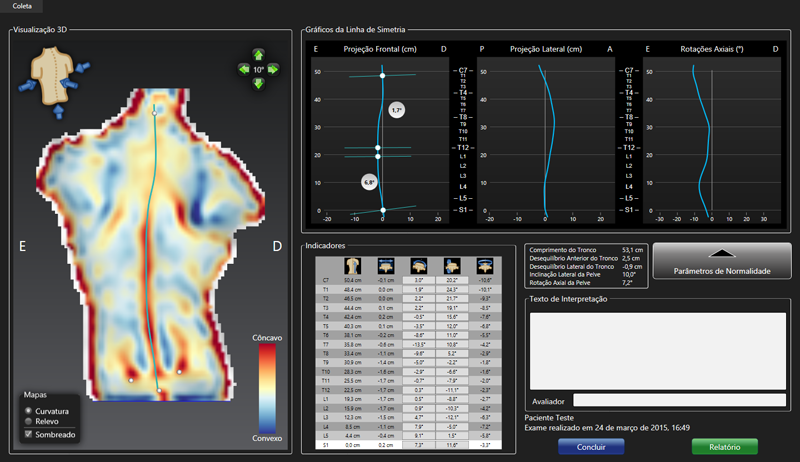The width and height of the screenshot is (800, 462).
Task: Select the 24,3° cell in T1 row
Action: coord(452,289)
